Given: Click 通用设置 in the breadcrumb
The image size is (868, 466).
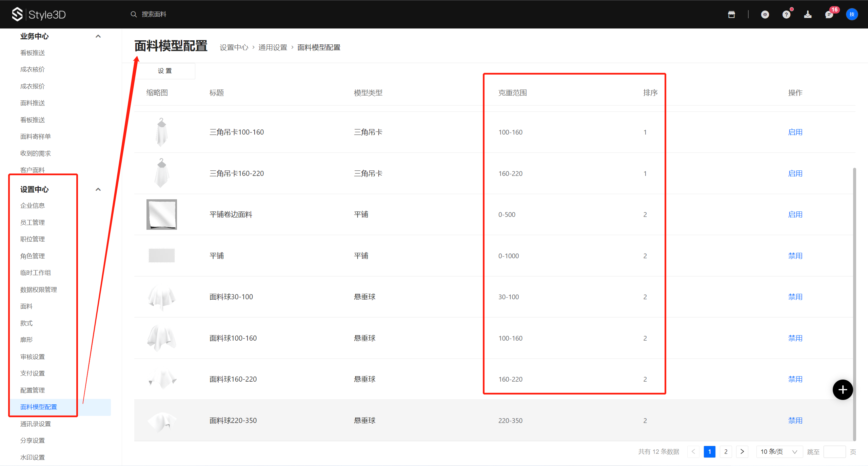Looking at the screenshot, I should (x=273, y=47).
